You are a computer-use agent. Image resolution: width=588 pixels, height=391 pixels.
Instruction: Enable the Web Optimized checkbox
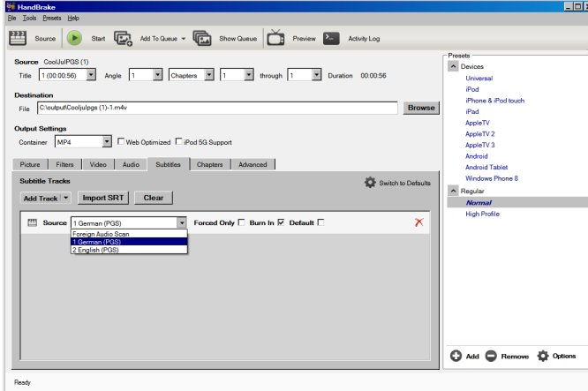coord(121,141)
